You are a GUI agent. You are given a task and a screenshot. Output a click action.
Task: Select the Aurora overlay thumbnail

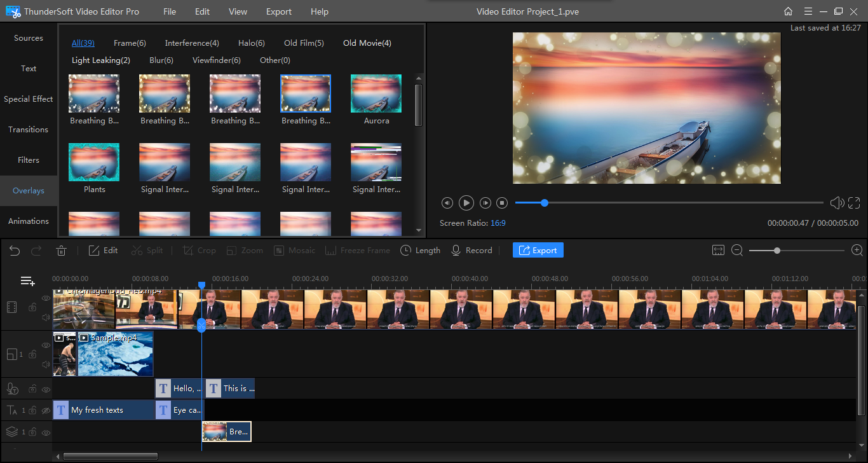point(376,94)
